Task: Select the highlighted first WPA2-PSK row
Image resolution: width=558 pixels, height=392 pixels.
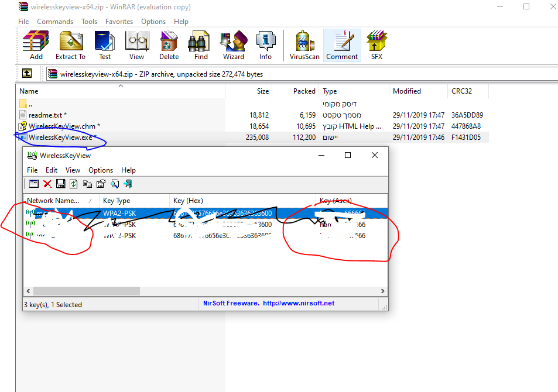Action: (206, 214)
